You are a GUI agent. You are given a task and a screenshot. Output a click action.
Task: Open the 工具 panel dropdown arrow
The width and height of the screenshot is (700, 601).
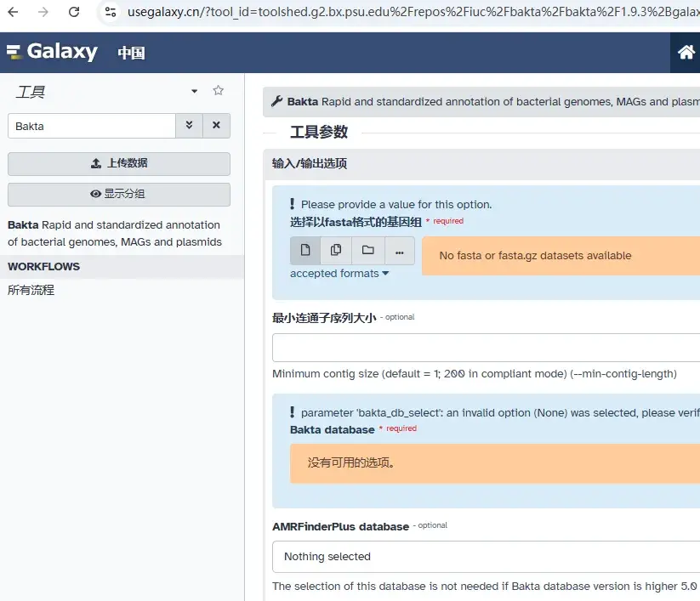194,90
